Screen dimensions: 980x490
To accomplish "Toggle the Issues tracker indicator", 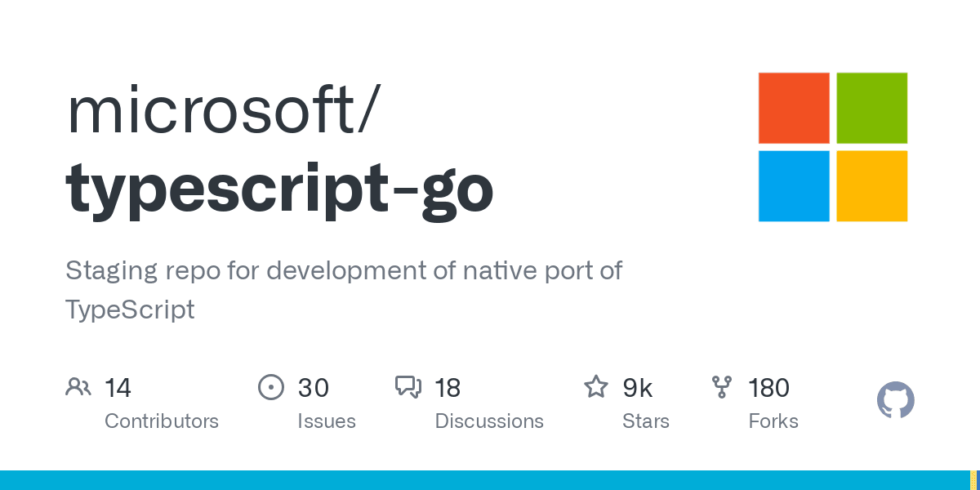I will (271, 387).
